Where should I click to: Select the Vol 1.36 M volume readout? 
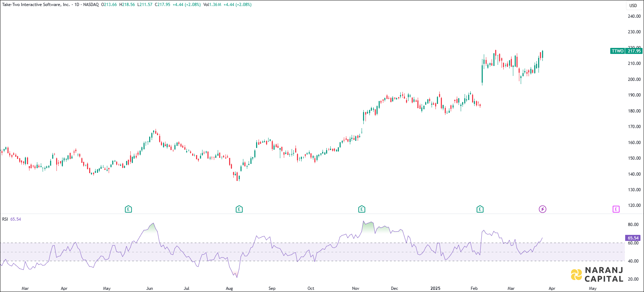[x=212, y=5]
